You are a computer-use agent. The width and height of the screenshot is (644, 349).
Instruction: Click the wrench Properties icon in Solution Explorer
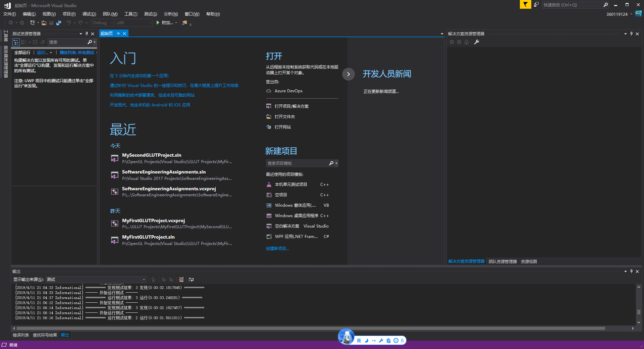(477, 42)
